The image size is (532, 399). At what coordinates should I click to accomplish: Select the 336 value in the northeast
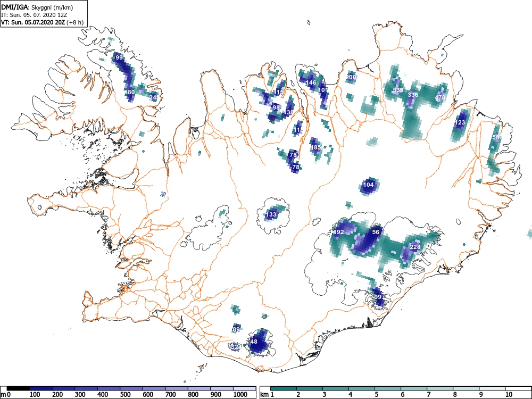point(413,95)
